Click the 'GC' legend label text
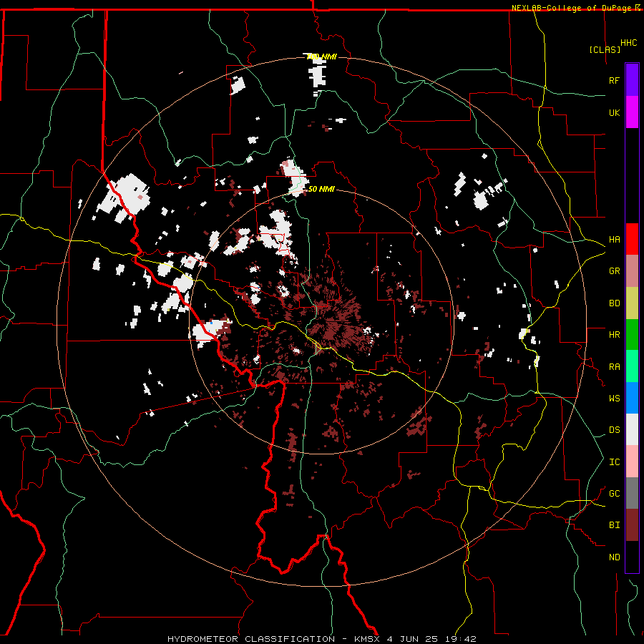This screenshot has width=644, height=644. 614,494
